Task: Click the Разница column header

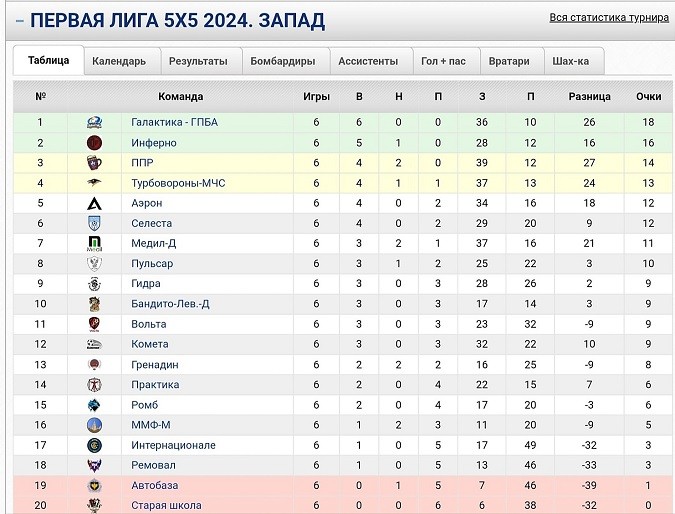Action: [589, 96]
